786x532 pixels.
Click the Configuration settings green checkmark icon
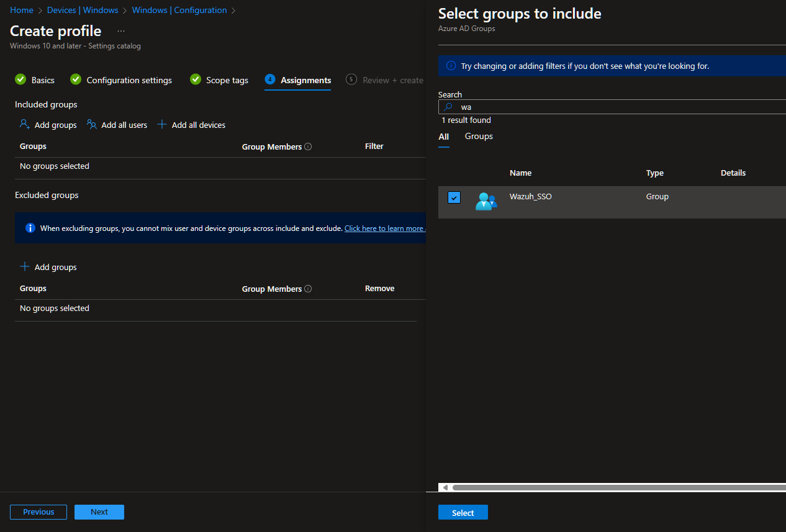point(76,79)
